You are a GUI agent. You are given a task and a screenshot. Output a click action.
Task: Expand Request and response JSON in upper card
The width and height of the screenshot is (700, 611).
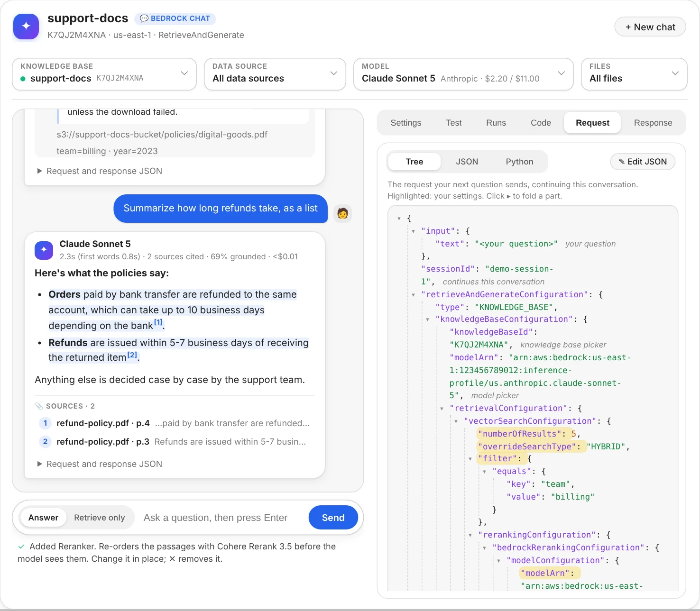(100, 171)
